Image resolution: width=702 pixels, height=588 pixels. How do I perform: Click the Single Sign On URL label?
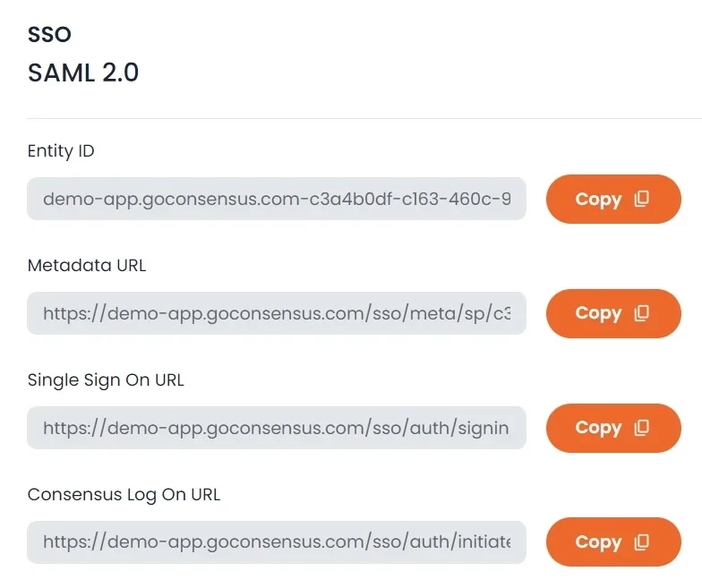(x=106, y=380)
